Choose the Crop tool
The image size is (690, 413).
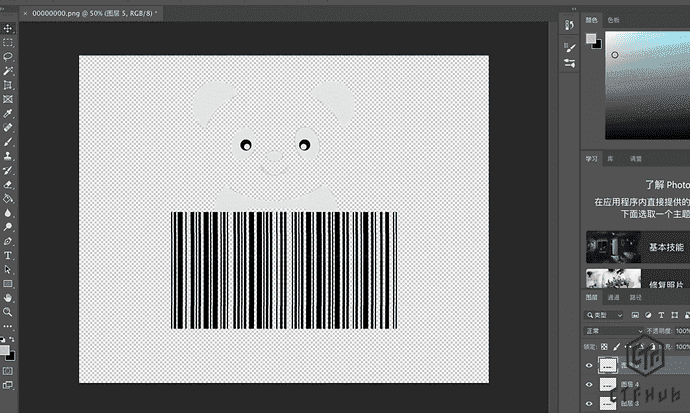pos(8,86)
